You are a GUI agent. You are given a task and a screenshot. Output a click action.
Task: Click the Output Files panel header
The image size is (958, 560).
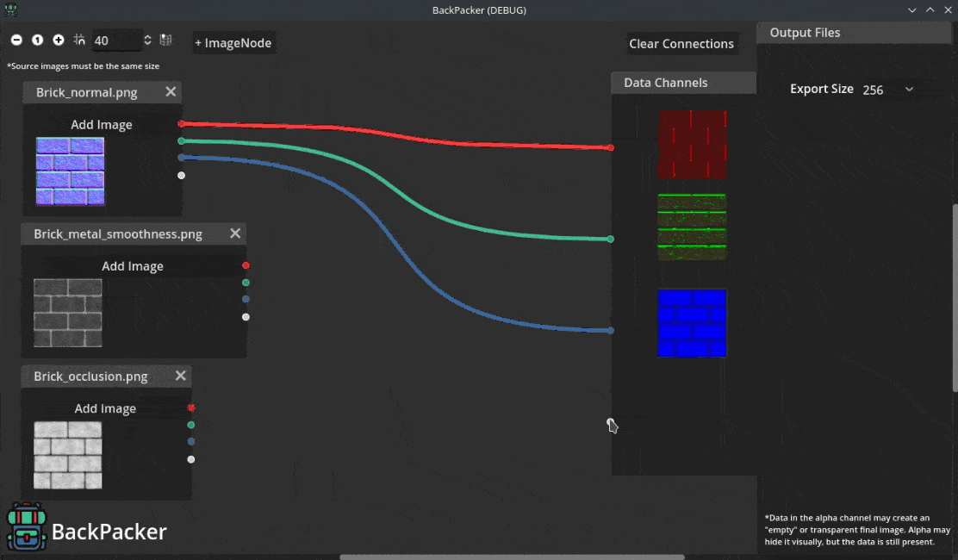pyautogui.click(x=853, y=33)
